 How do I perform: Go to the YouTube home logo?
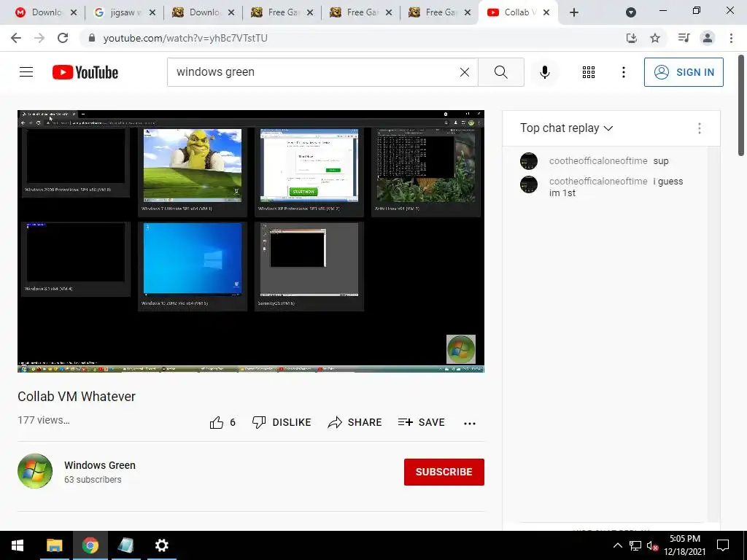(85, 72)
